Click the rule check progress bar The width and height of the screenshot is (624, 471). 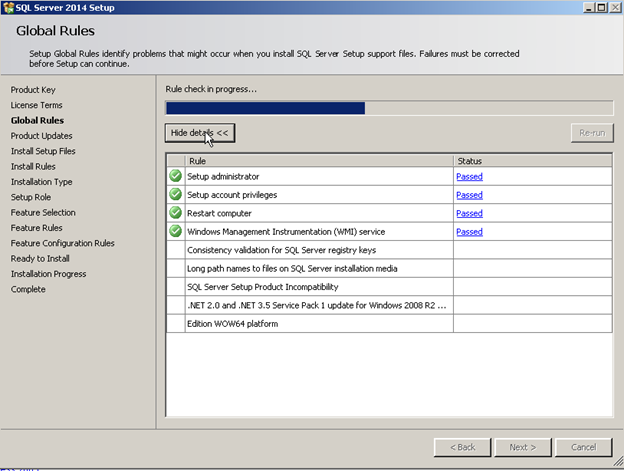pyautogui.click(x=389, y=108)
